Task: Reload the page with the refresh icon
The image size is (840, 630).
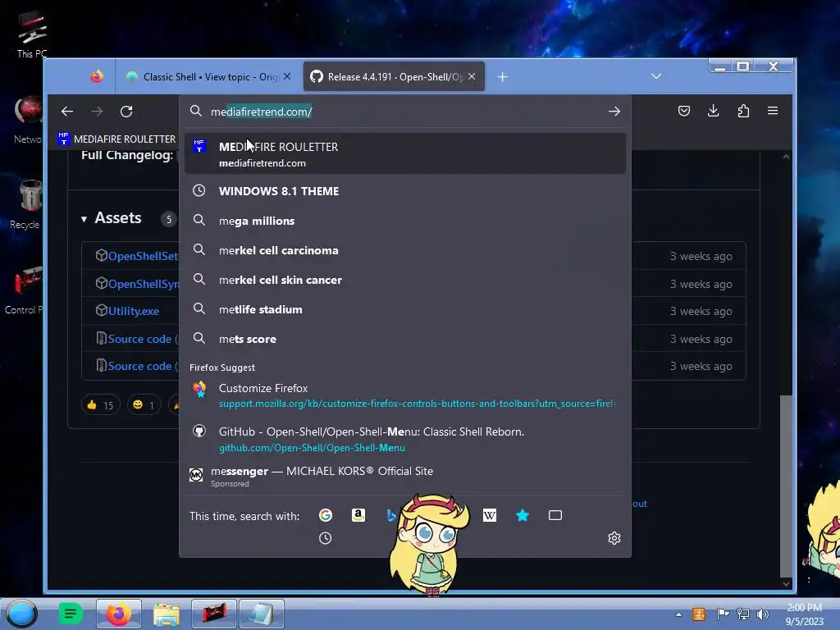Action: 126,112
